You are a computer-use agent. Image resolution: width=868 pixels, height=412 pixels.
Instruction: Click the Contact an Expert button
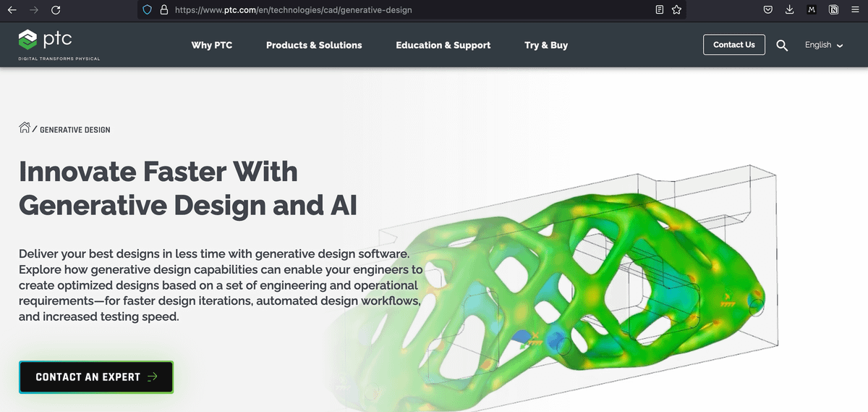[x=96, y=377]
